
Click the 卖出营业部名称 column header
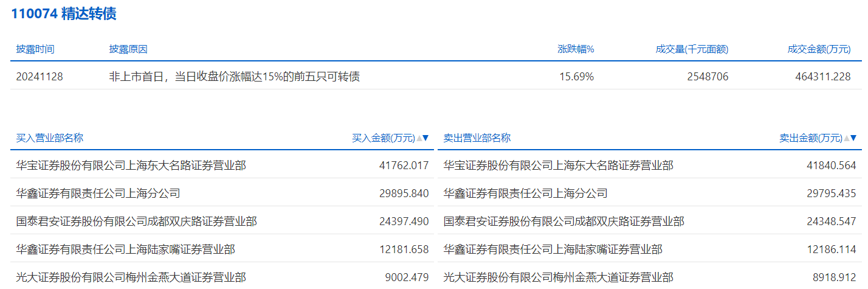[477, 138]
